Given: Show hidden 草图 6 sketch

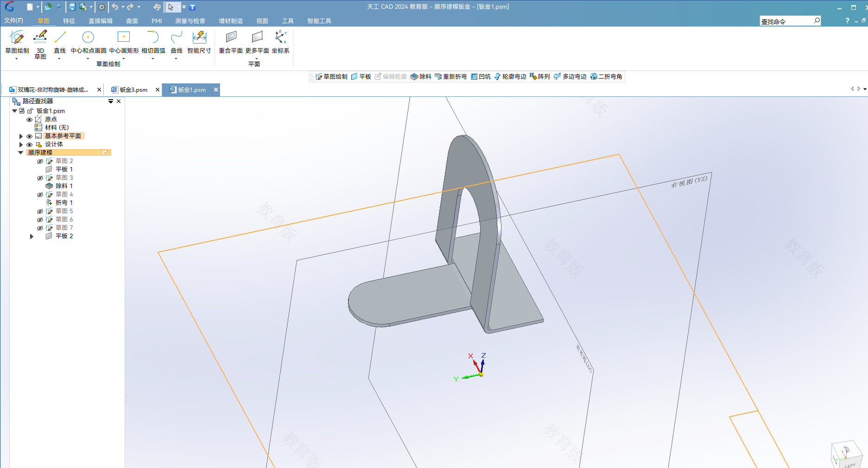Looking at the screenshot, I should point(40,220).
